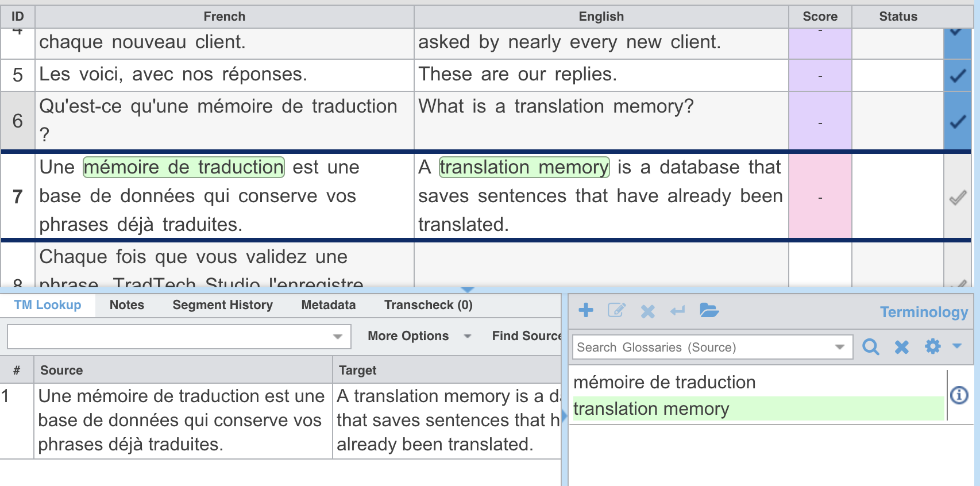
Task: Select 'mémoire de traduction' glossary source term
Action: click(665, 383)
